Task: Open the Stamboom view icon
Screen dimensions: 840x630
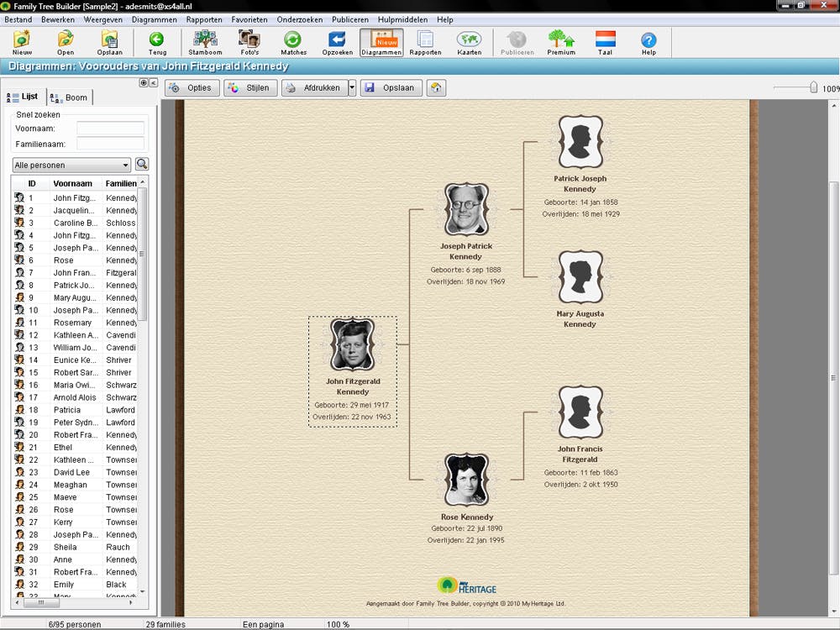Action: click(x=205, y=42)
